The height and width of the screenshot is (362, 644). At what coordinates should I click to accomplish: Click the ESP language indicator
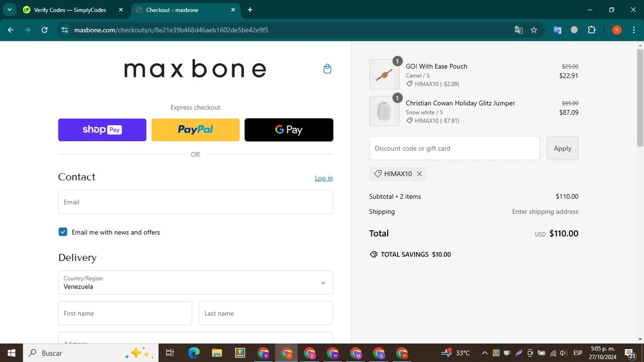pyautogui.click(x=578, y=353)
